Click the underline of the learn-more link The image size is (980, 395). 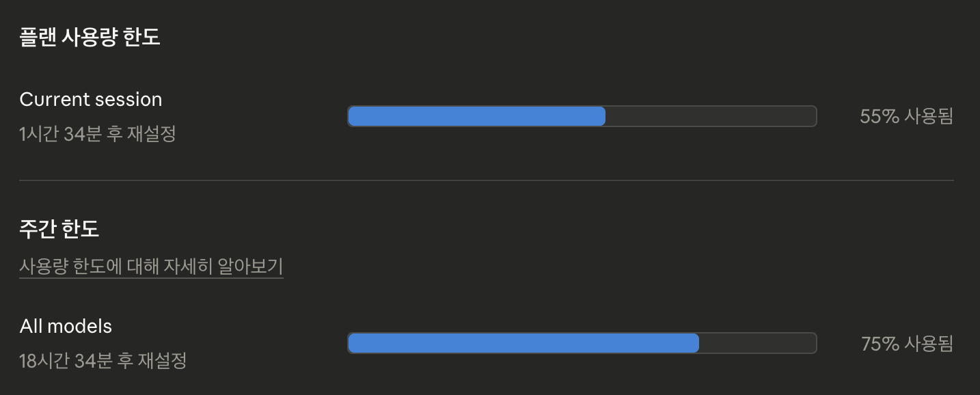coord(151,276)
